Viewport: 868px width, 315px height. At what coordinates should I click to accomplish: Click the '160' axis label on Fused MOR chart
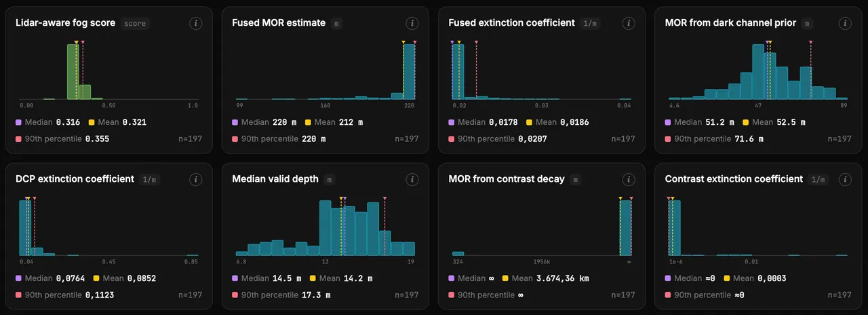pyautogui.click(x=325, y=105)
